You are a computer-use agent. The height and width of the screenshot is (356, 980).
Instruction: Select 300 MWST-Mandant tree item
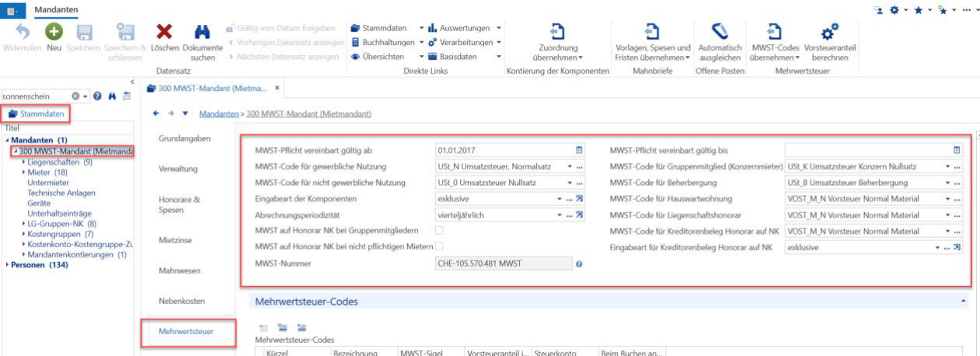(x=76, y=151)
